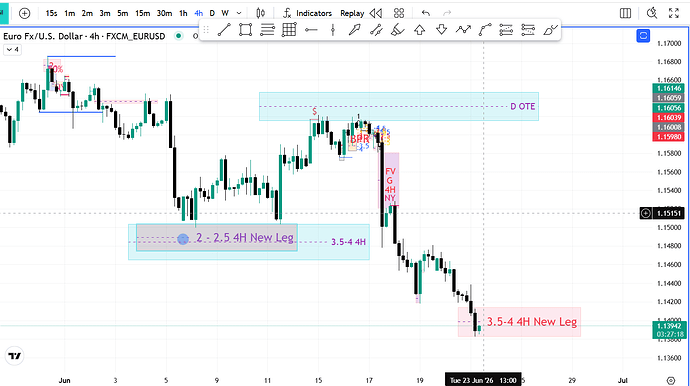Screen dimensions: 690x386
Task: Undo the last chart action
Action: point(426,13)
